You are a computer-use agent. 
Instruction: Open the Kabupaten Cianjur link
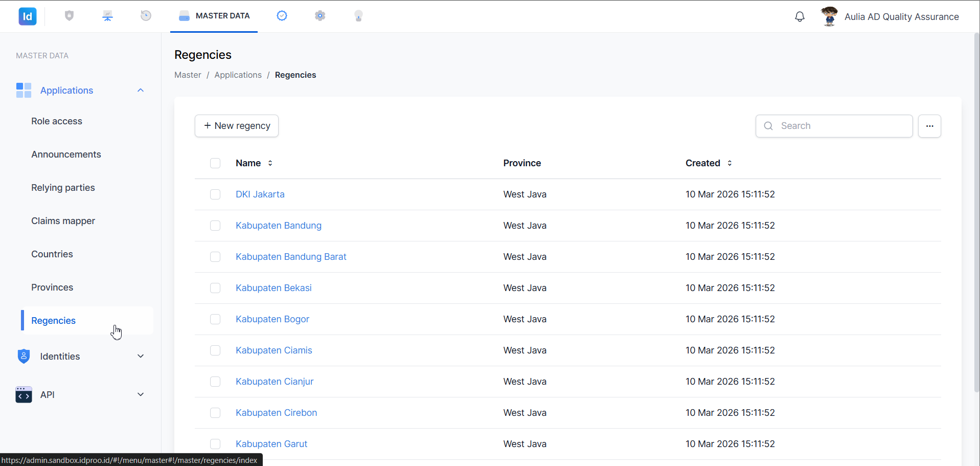coord(275,382)
